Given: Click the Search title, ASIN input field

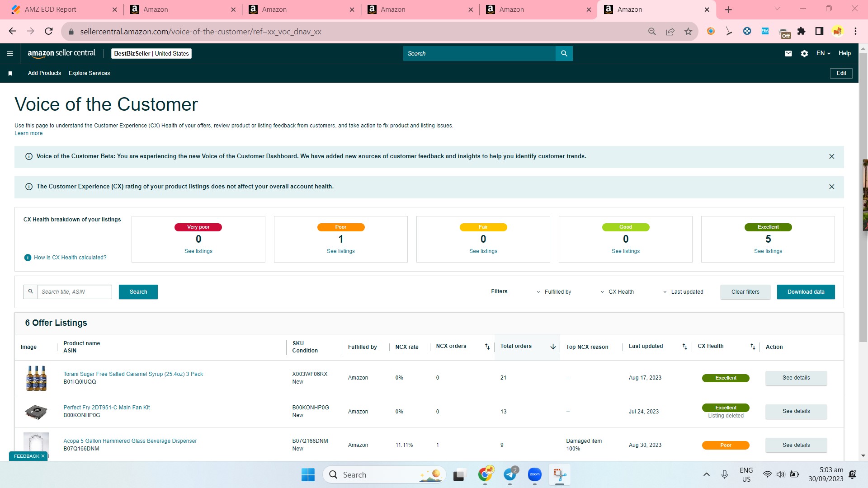Looking at the screenshot, I should (x=75, y=292).
